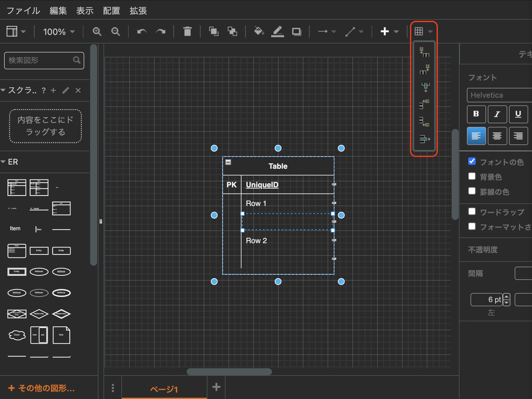Select the Cloud shape in ER palette
Screen dimensions: 532x399
point(17,335)
